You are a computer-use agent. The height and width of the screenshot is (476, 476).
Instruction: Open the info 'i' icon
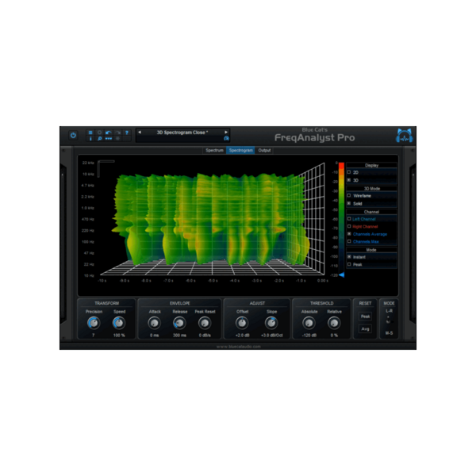(x=90, y=138)
